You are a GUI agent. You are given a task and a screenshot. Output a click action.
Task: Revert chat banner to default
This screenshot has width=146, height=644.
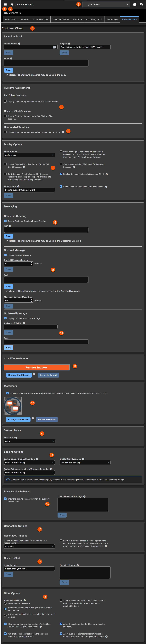48,375
